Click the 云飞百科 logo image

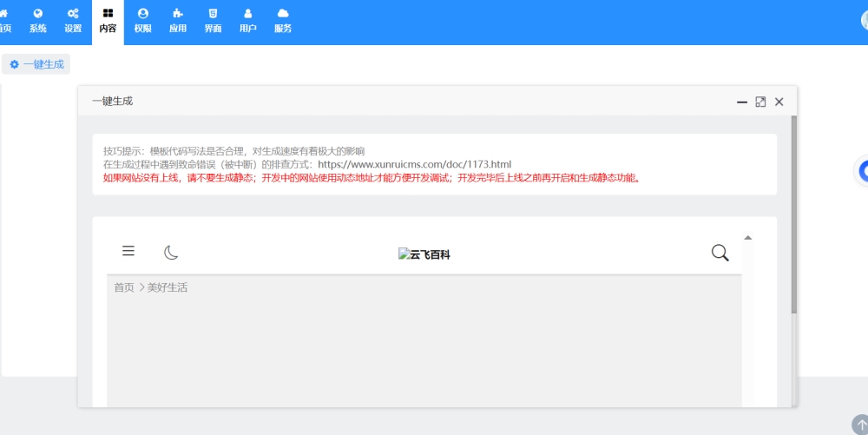pyautogui.click(x=424, y=254)
